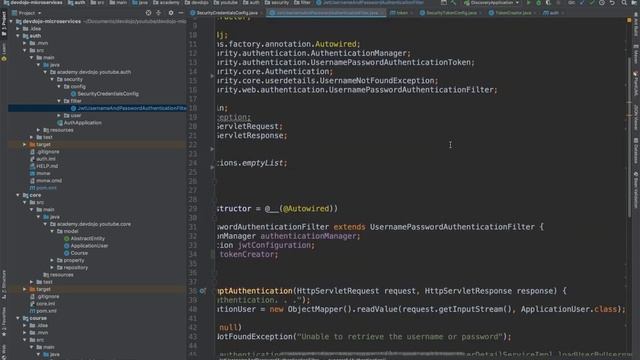Click the Project panel settings gear
This screenshot has height=360, width=640.
click(171, 13)
